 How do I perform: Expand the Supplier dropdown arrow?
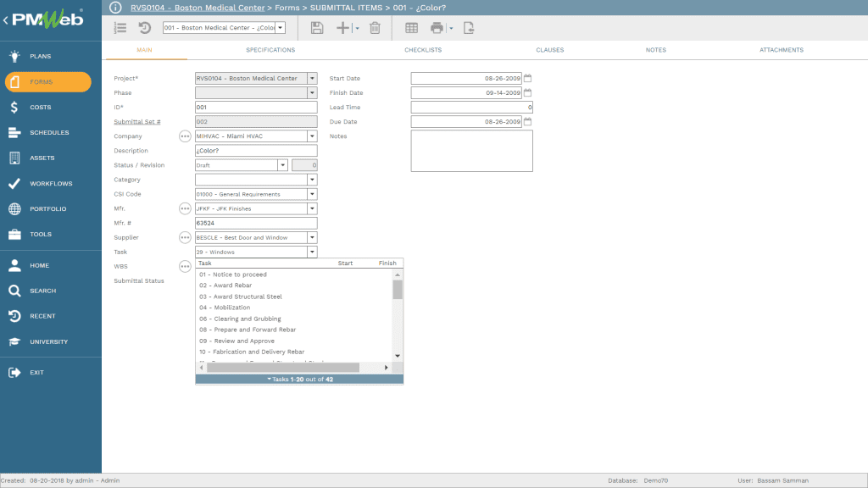(x=312, y=237)
